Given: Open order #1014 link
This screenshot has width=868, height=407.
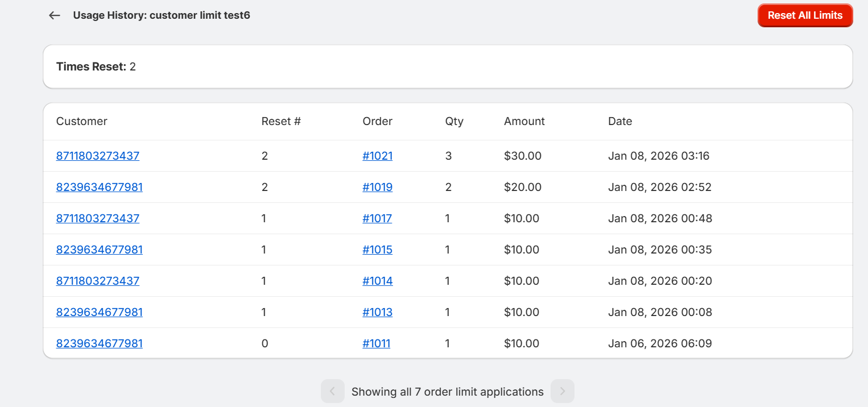Looking at the screenshot, I should click(x=377, y=281).
